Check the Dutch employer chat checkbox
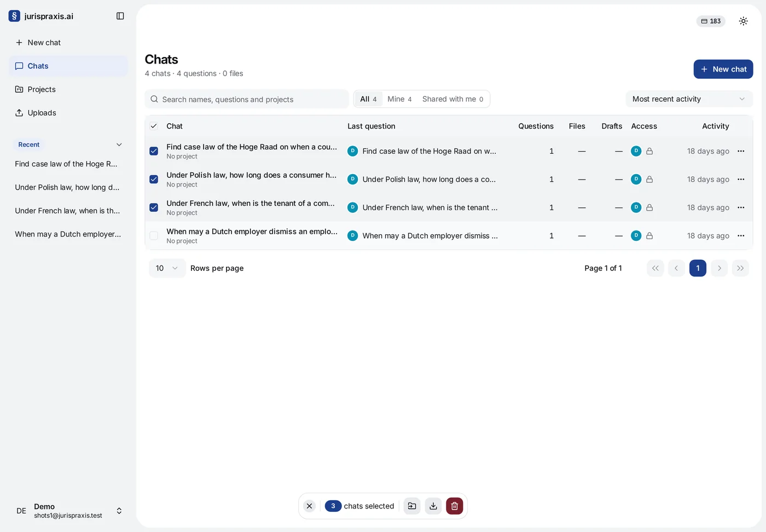 (154, 236)
